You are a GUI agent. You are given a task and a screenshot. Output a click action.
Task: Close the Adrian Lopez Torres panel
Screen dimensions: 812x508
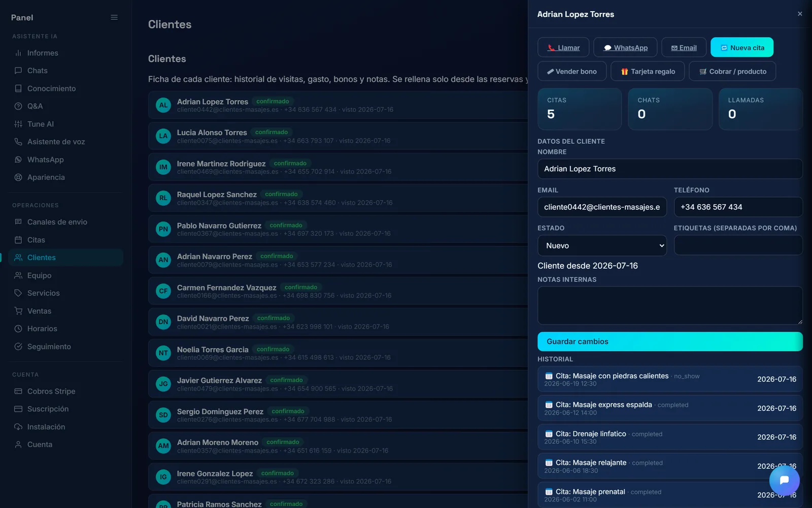(800, 14)
